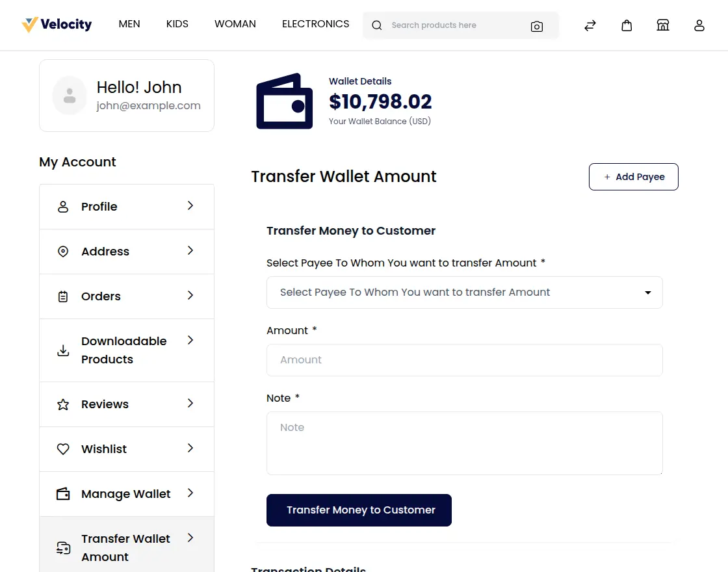
Task: Focus the Amount input field
Action: click(464, 360)
